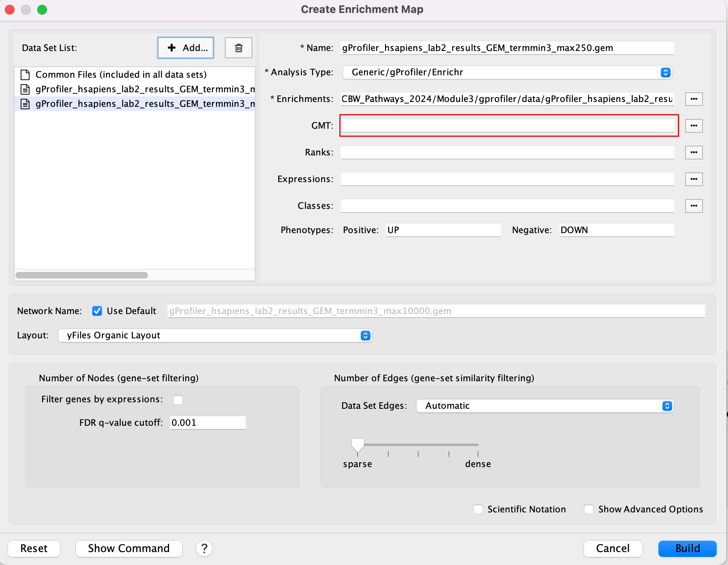Click the Show Command button
The image size is (728, 565).
point(129,548)
